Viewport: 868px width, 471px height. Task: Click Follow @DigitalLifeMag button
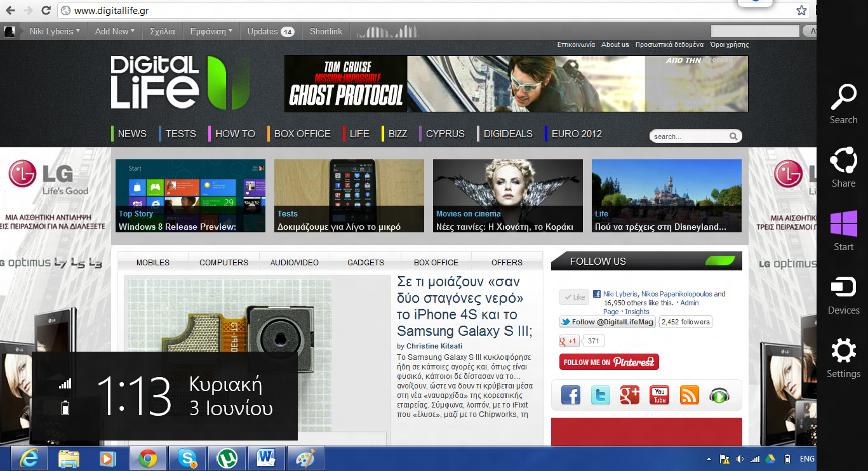click(x=607, y=322)
